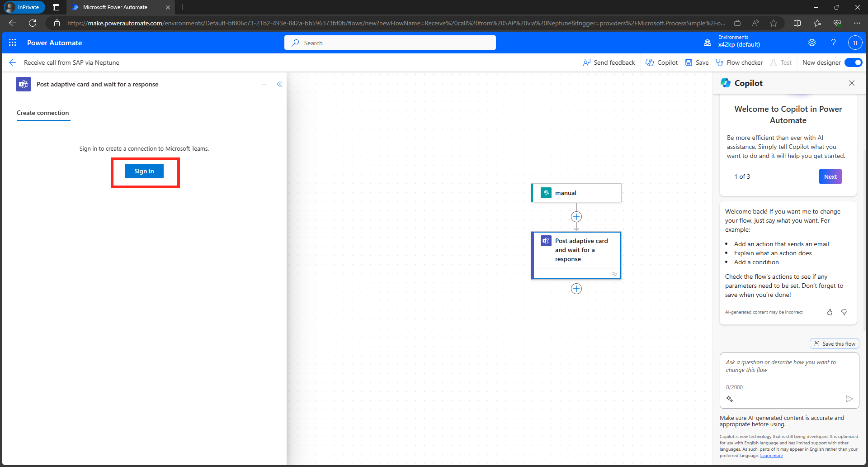868x467 pixels.
Task: Click the site information lock icon
Action: click(57, 23)
